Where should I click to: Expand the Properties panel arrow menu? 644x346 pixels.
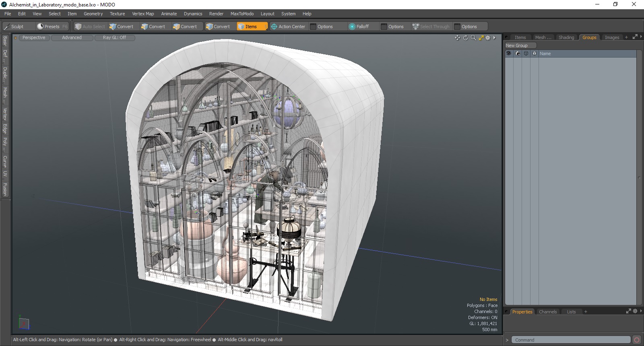pos(641,311)
